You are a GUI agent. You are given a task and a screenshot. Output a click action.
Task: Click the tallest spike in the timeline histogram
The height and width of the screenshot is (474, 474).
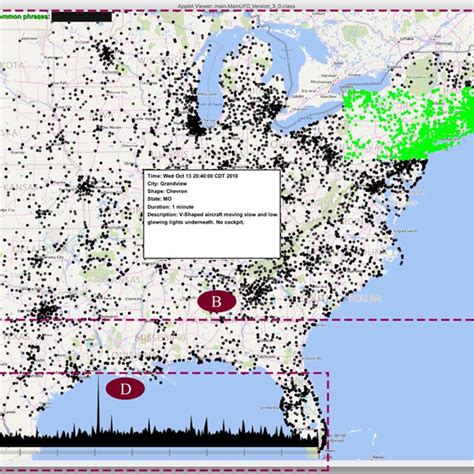(98, 410)
